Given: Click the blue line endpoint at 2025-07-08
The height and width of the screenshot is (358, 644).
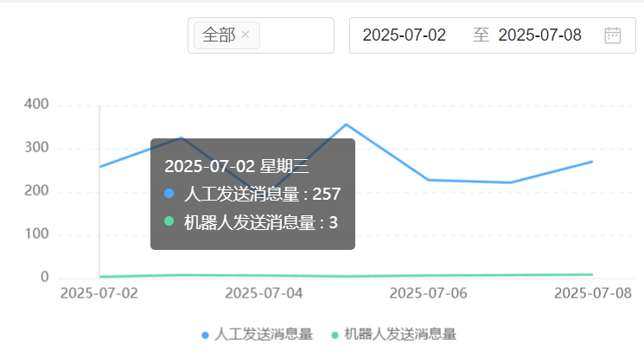Looking at the screenshot, I should point(592,162).
